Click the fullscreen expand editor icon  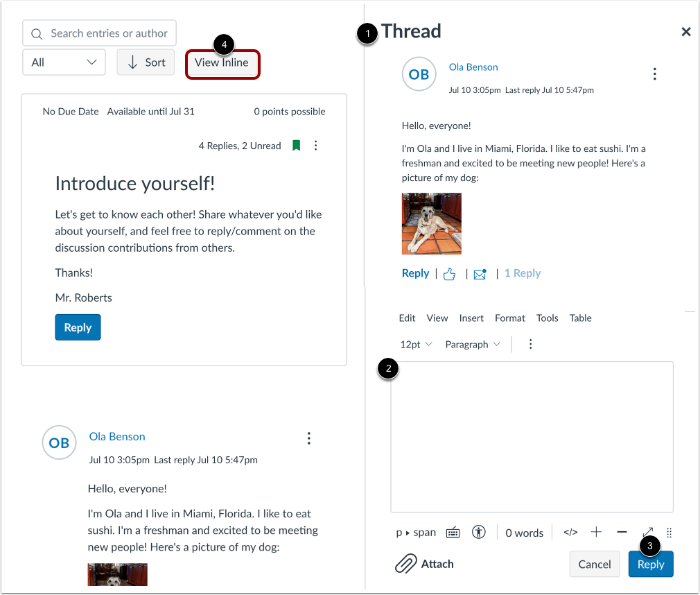pos(647,532)
